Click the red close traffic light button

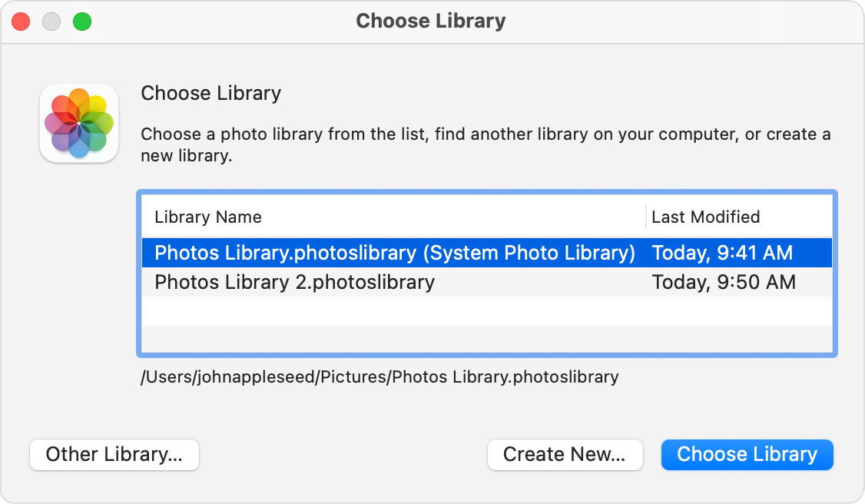pos(21,22)
